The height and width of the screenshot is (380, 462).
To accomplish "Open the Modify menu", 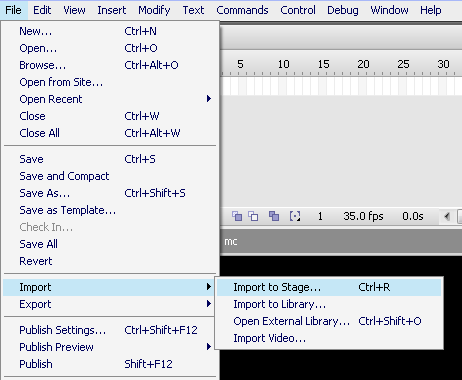I will pyautogui.click(x=154, y=10).
